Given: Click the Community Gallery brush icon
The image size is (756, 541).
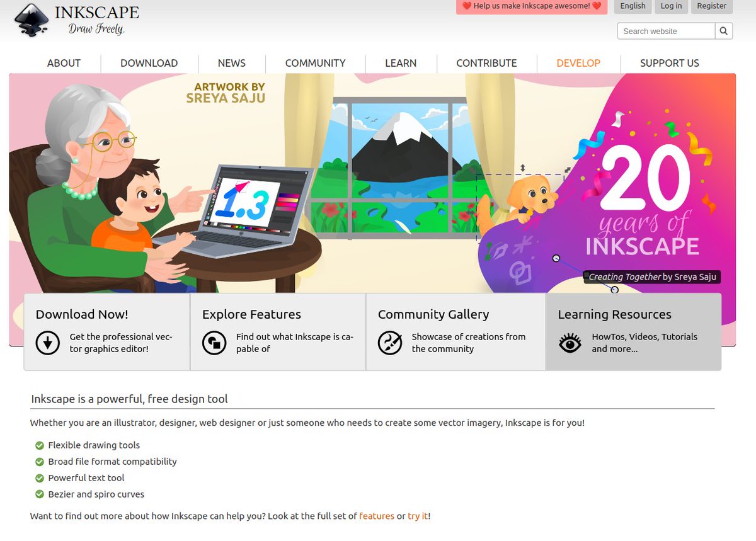Looking at the screenshot, I should coord(390,343).
